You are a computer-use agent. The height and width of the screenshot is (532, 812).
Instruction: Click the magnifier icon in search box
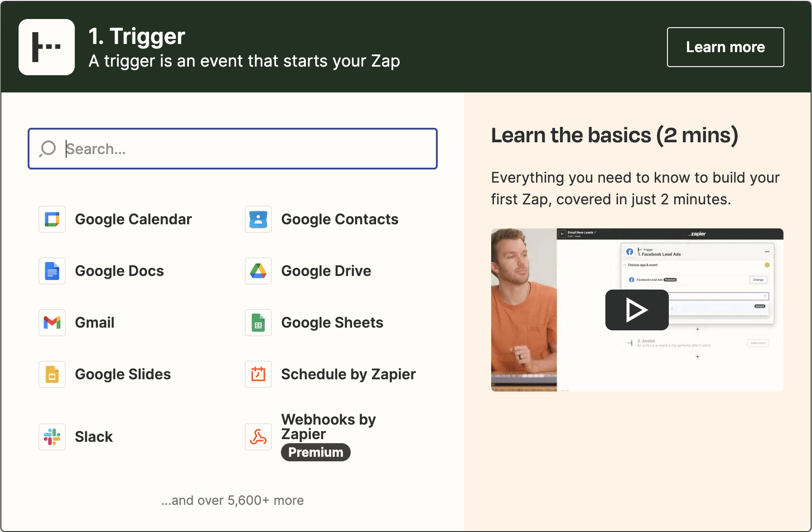coord(48,149)
